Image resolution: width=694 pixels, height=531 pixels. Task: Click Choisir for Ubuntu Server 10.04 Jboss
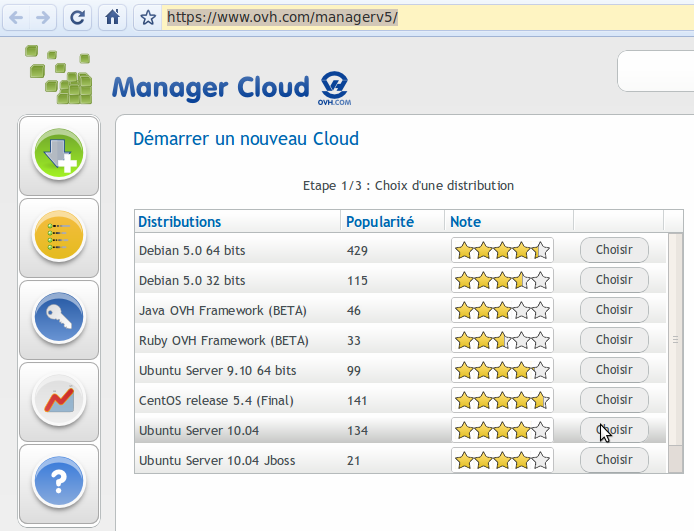614,460
